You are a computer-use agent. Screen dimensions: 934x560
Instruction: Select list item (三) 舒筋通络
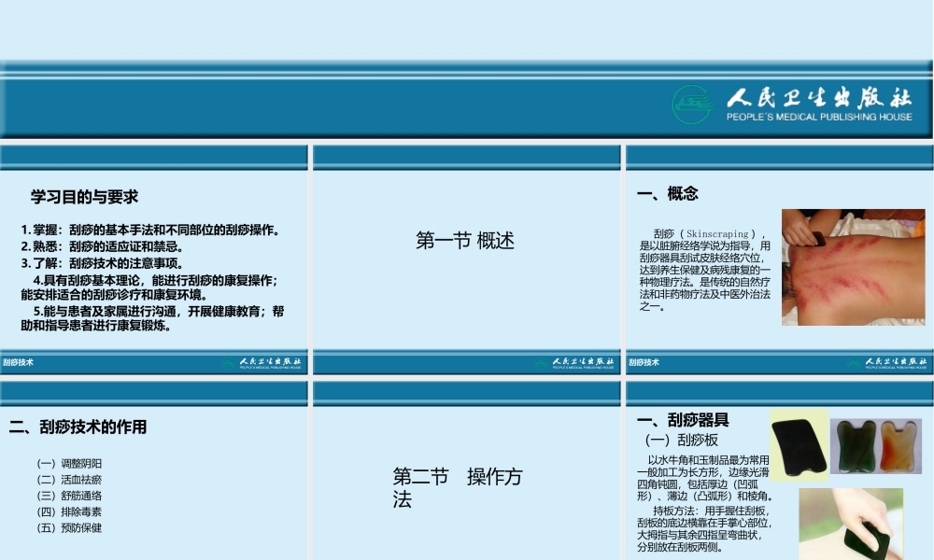69,496
